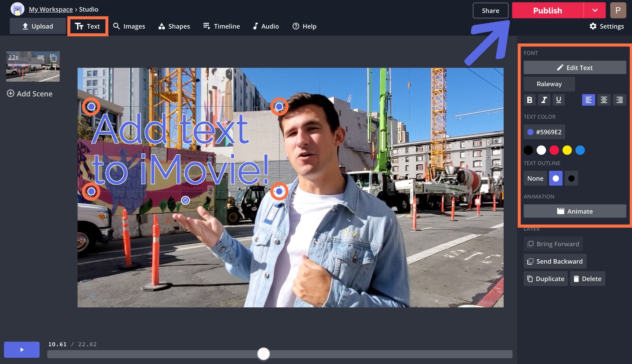This screenshot has width=632, height=364.
Task: Open the Raleway font selector
Action: tap(549, 84)
